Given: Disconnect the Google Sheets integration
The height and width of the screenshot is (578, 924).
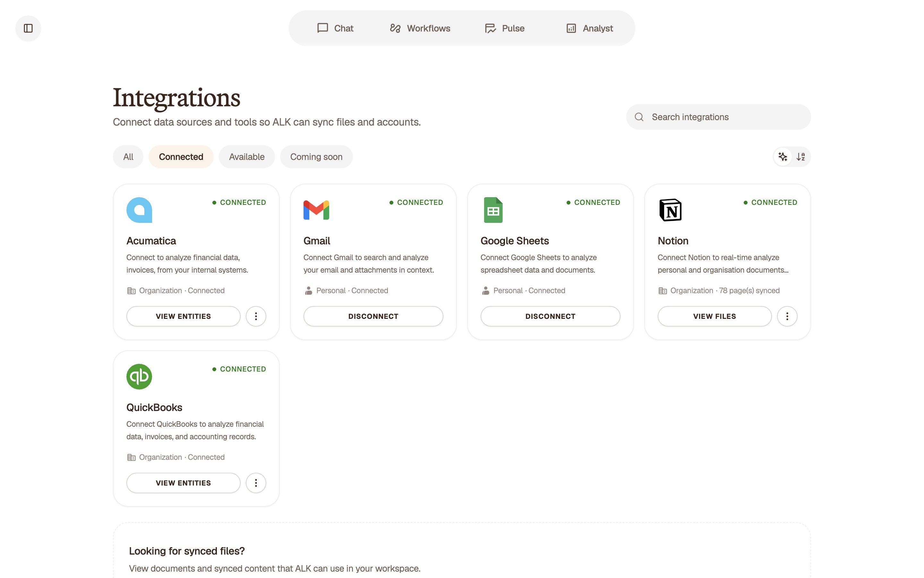Looking at the screenshot, I should [550, 316].
